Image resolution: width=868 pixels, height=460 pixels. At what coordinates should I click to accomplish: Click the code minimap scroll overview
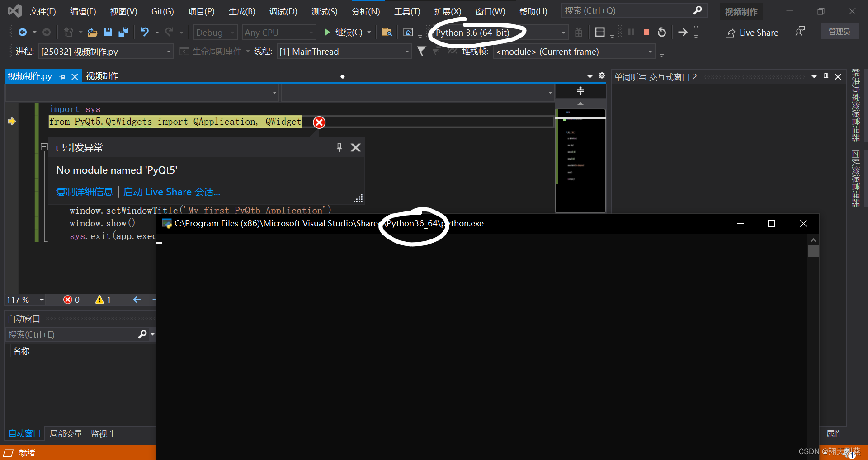pyautogui.click(x=580, y=160)
